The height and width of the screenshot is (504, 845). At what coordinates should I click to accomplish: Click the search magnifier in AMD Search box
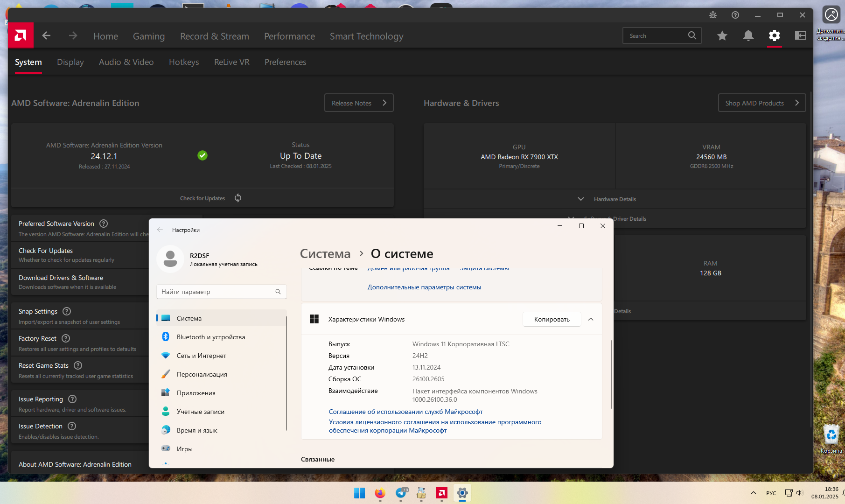pos(692,35)
